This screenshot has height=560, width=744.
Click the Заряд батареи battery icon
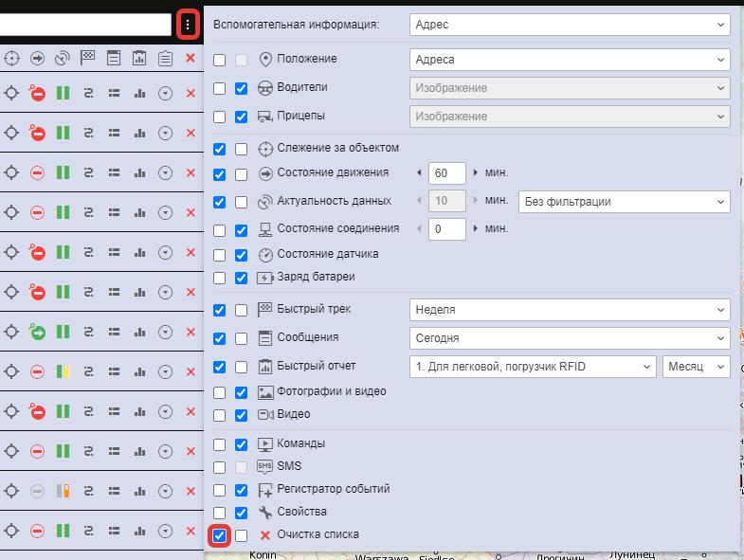pos(265,278)
